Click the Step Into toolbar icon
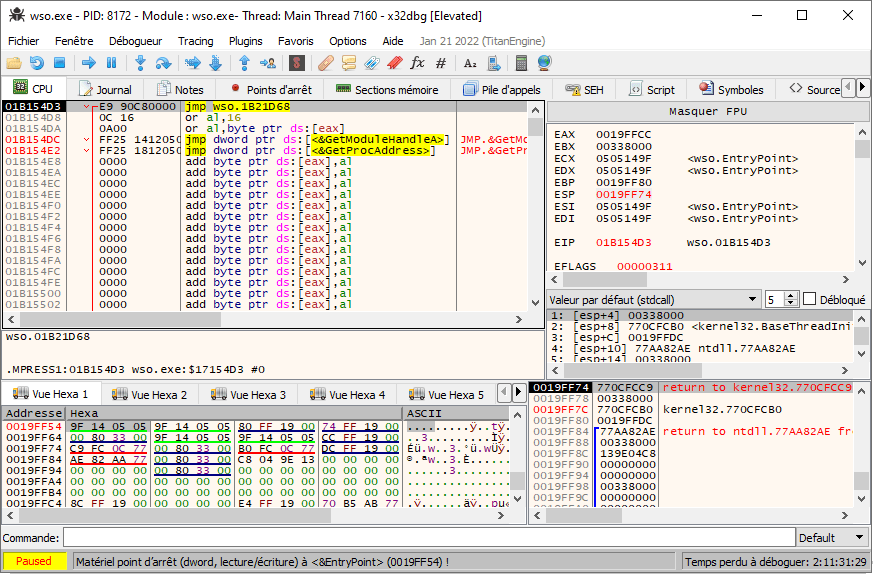 click(140, 63)
